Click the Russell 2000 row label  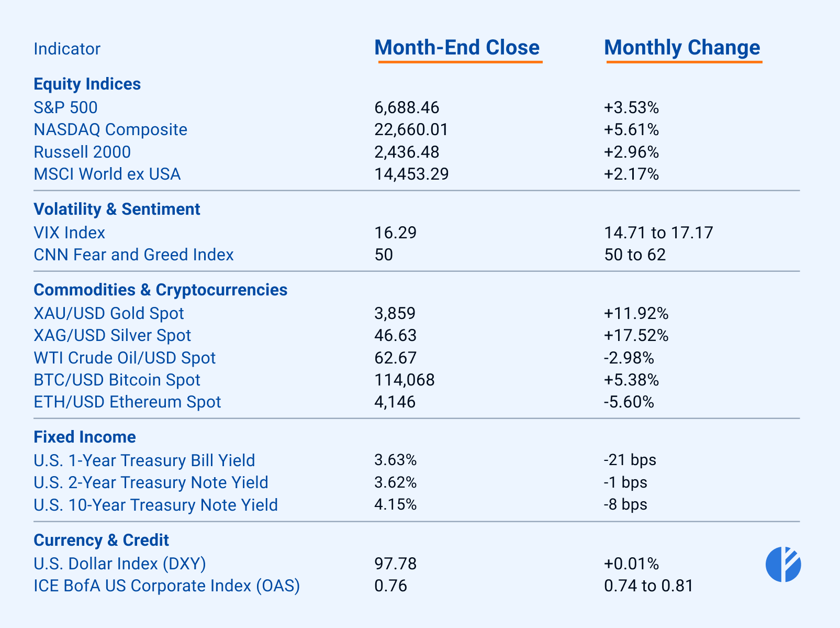click(x=82, y=152)
